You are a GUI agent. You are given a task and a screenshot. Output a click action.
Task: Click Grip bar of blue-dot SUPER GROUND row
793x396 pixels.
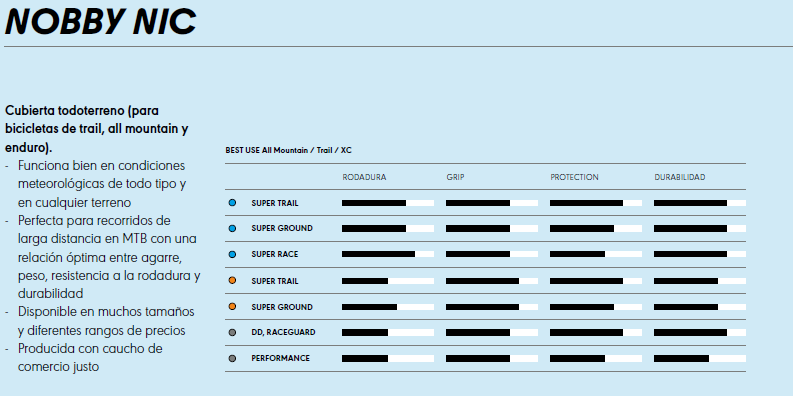coord(492,229)
